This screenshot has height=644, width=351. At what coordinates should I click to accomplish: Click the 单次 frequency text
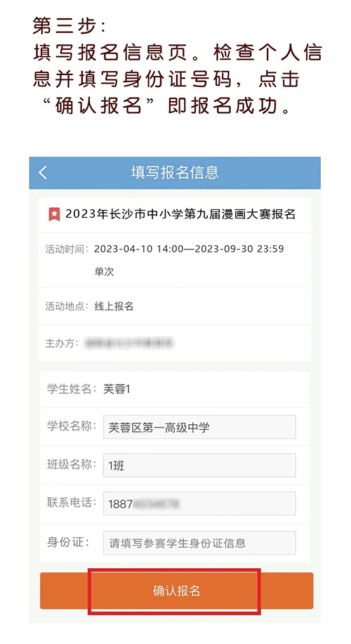pos(105,272)
